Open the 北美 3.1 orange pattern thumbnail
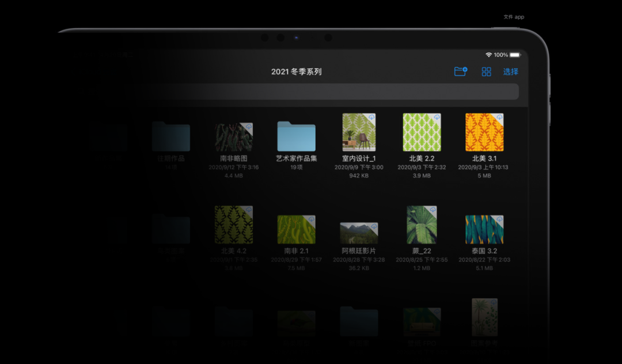 [x=484, y=132]
